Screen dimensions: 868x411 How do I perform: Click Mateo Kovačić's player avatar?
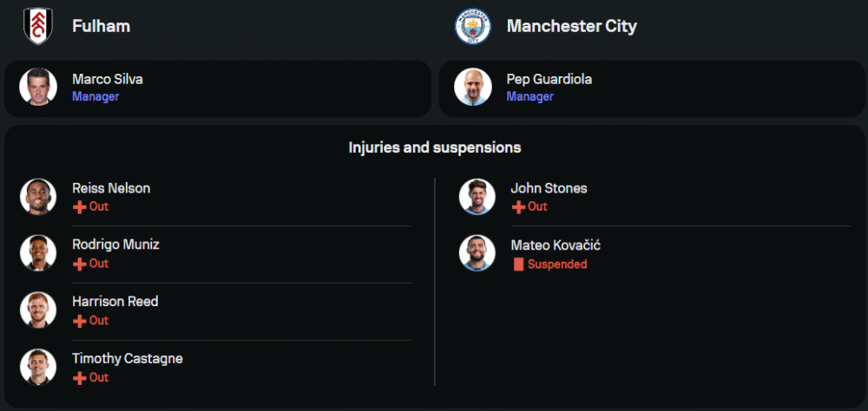pyautogui.click(x=477, y=253)
